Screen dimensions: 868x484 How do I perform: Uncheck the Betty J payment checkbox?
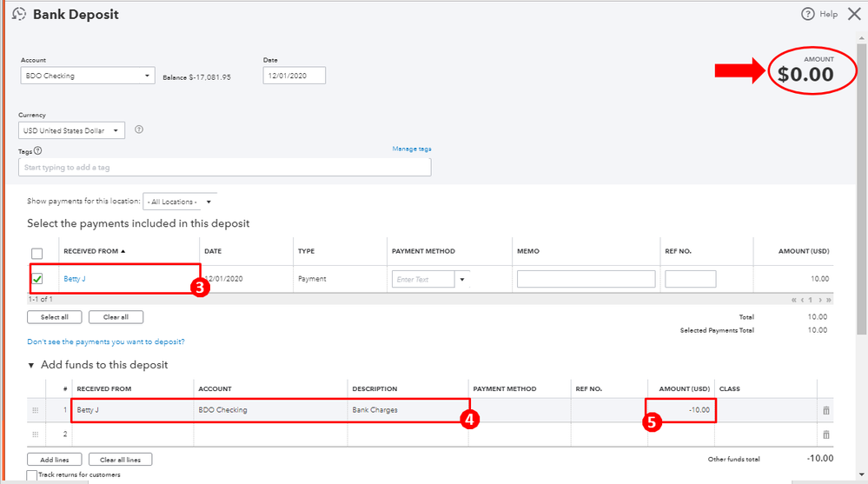[37, 280]
